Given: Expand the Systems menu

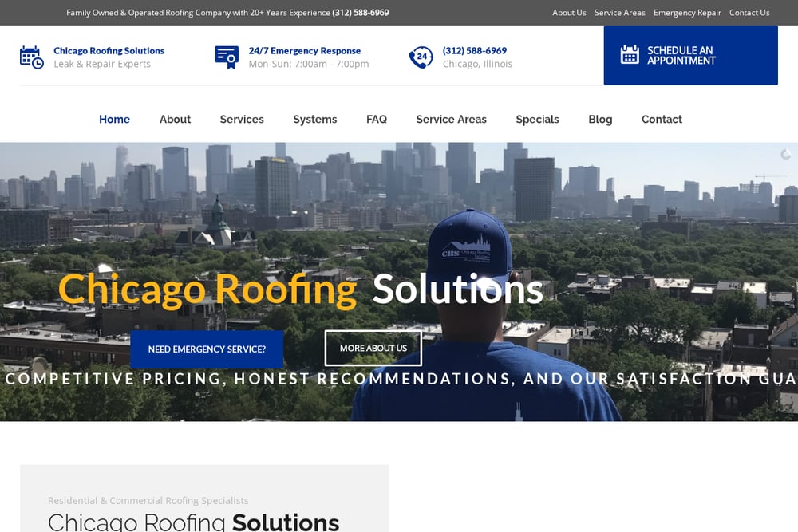Looking at the screenshot, I should [315, 119].
